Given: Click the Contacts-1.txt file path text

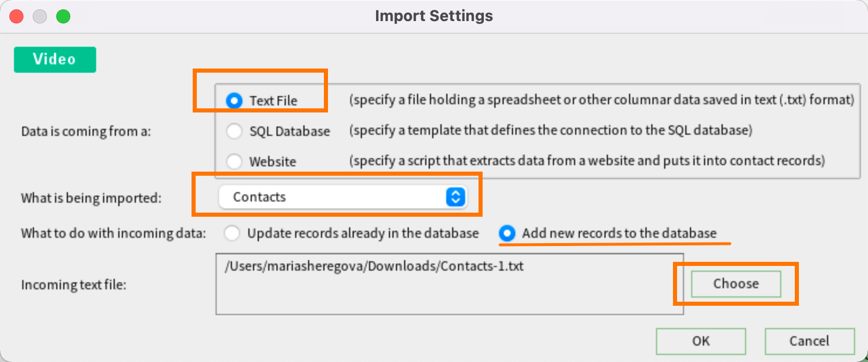Looking at the screenshot, I should pyautogui.click(x=374, y=266).
